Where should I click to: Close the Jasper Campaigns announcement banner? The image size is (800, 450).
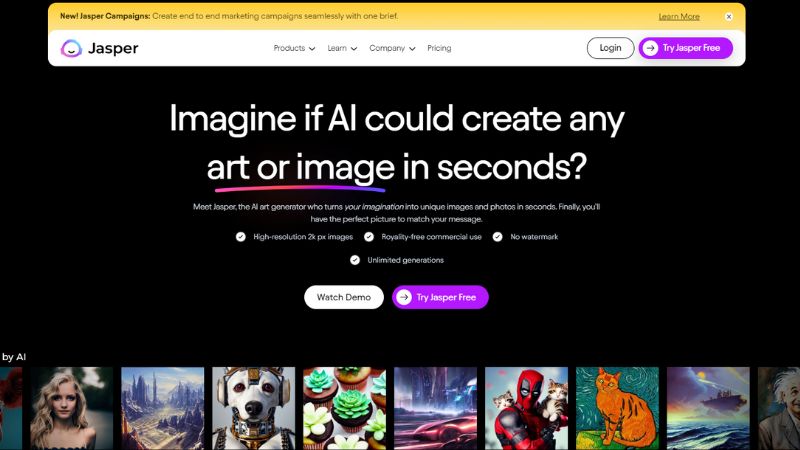pos(729,16)
